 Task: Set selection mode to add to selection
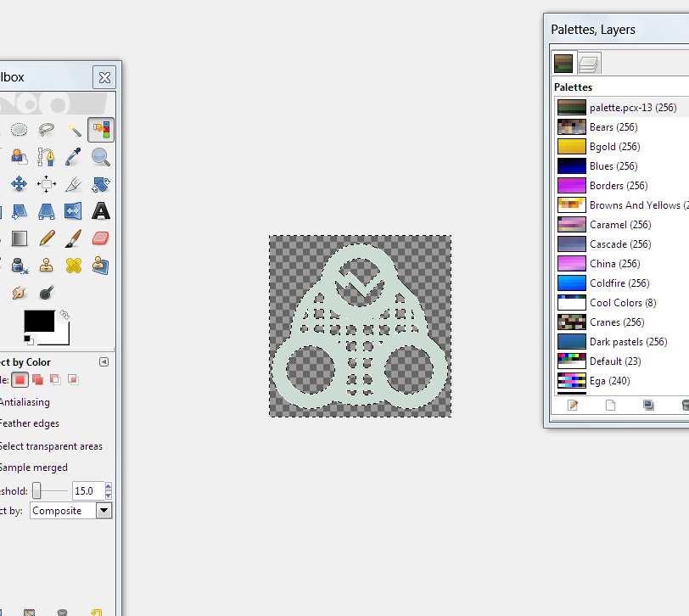(37, 379)
